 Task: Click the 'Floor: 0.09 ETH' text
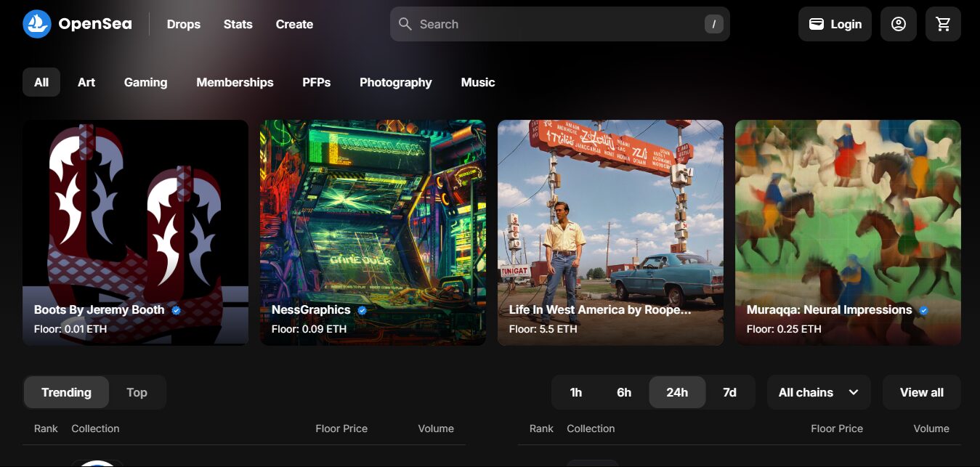point(309,329)
